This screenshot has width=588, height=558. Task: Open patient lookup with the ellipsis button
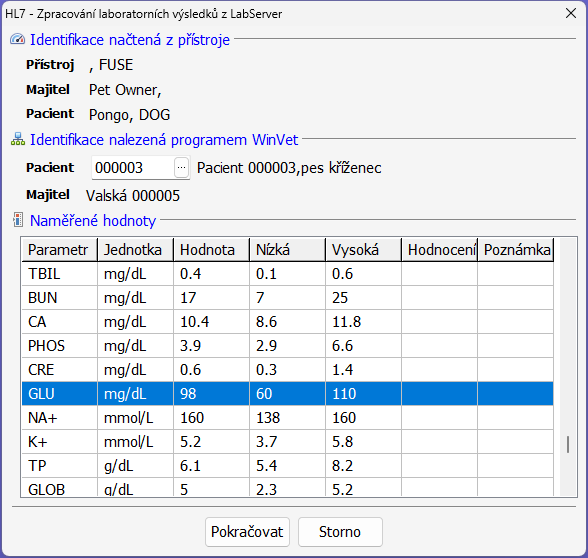tap(182, 167)
